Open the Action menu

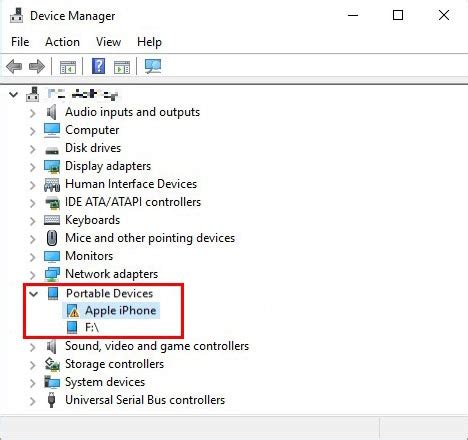coord(62,42)
